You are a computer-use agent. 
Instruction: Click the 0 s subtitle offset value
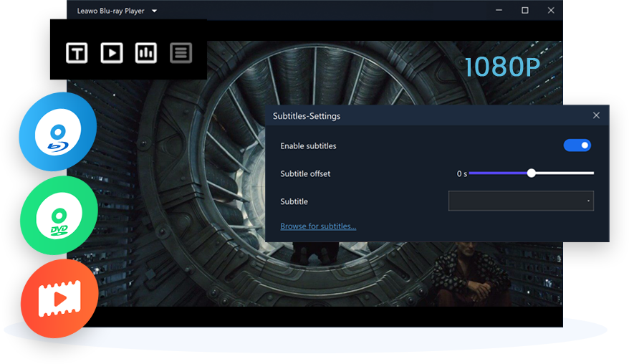tap(462, 173)
